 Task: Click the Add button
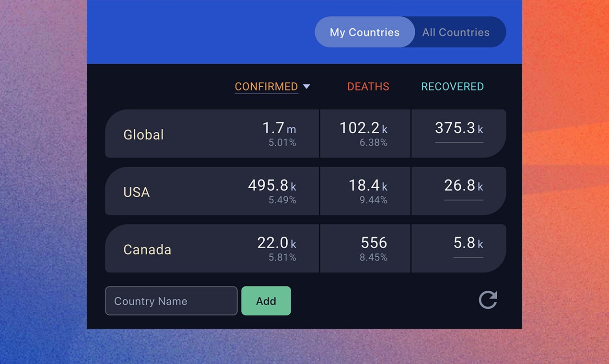(266, 301)
